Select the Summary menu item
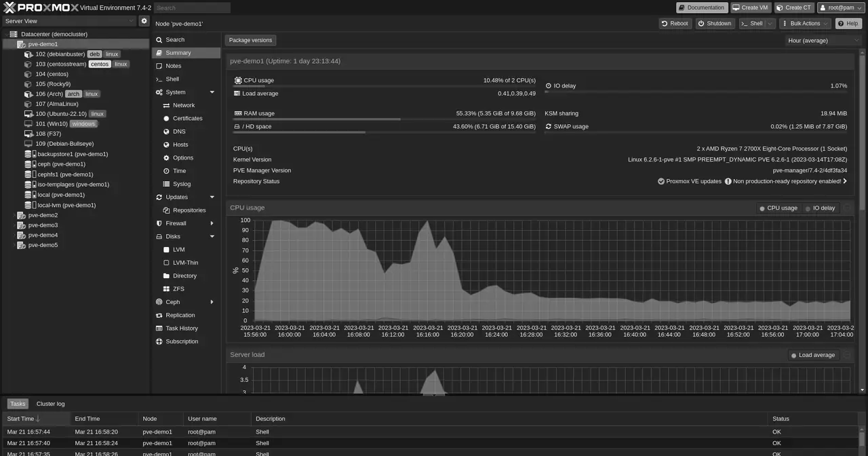Viewport: 868px width, 456px height. (186, 53)
